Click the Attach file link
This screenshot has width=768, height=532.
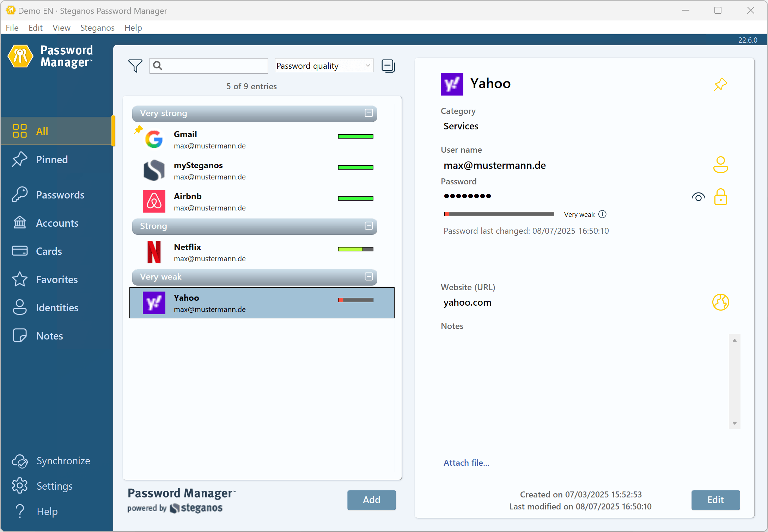(466, 463)
